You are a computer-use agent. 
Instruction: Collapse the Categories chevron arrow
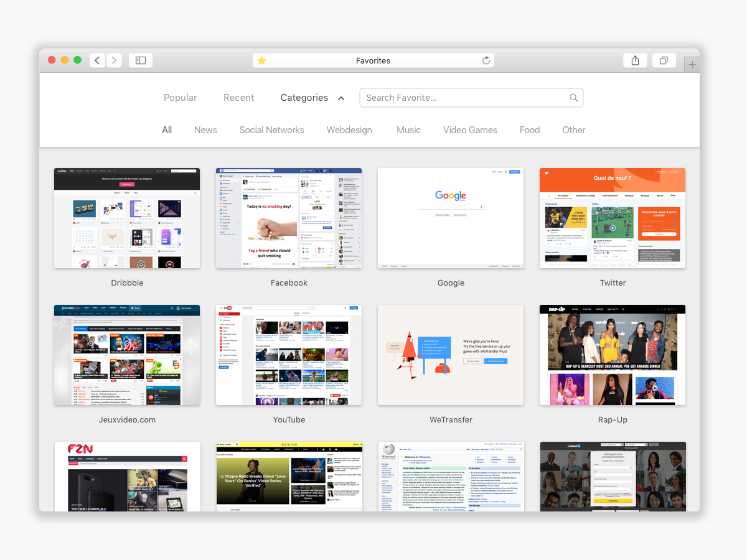[341, 98]
